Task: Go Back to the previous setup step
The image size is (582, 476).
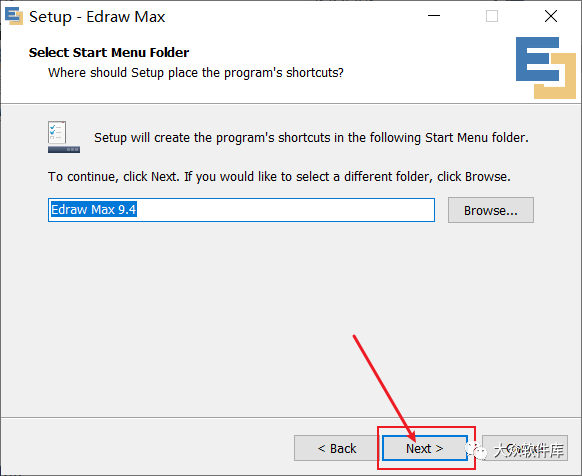Action: (x=337, y=448)
